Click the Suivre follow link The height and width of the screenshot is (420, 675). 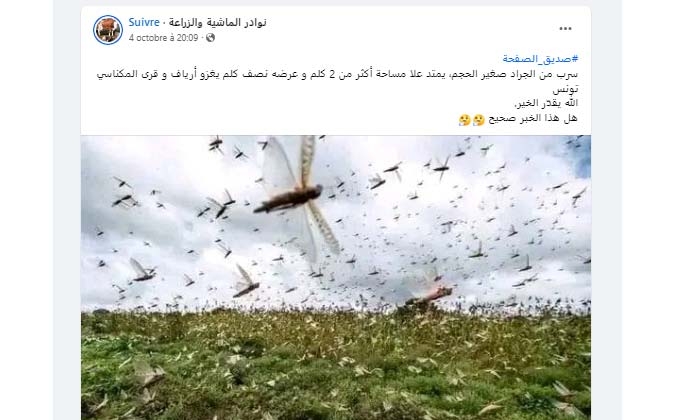point(144,22)
